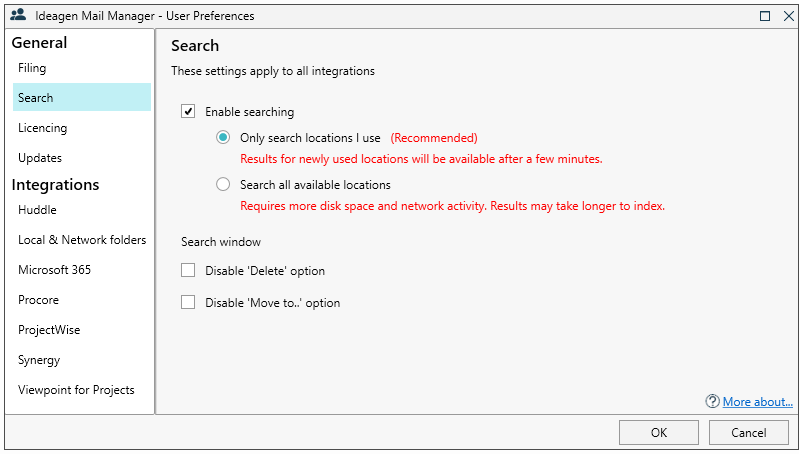The image size is (799, 454).
Task: Click the 'Results for newly used locations' note
Action: click(421, 159)
